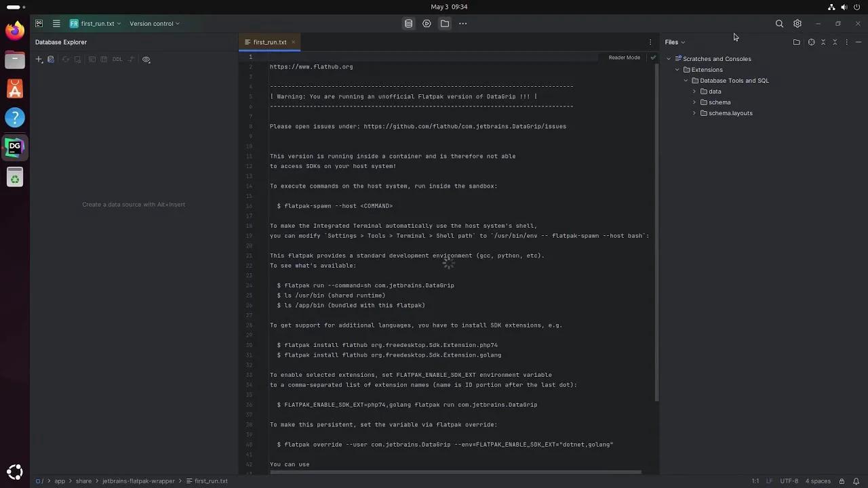
Task: Open the Version control dropdown
Action: (154, 24)
